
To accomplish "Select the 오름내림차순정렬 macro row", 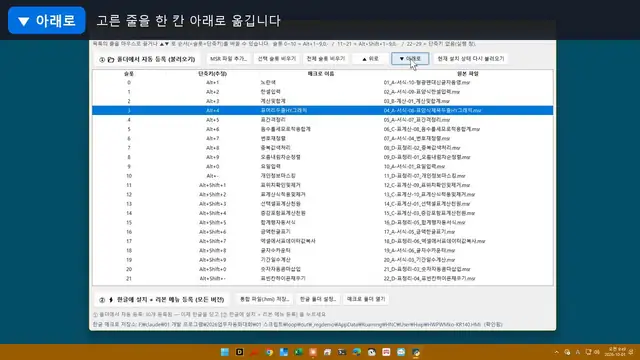I will click(322, 157).
